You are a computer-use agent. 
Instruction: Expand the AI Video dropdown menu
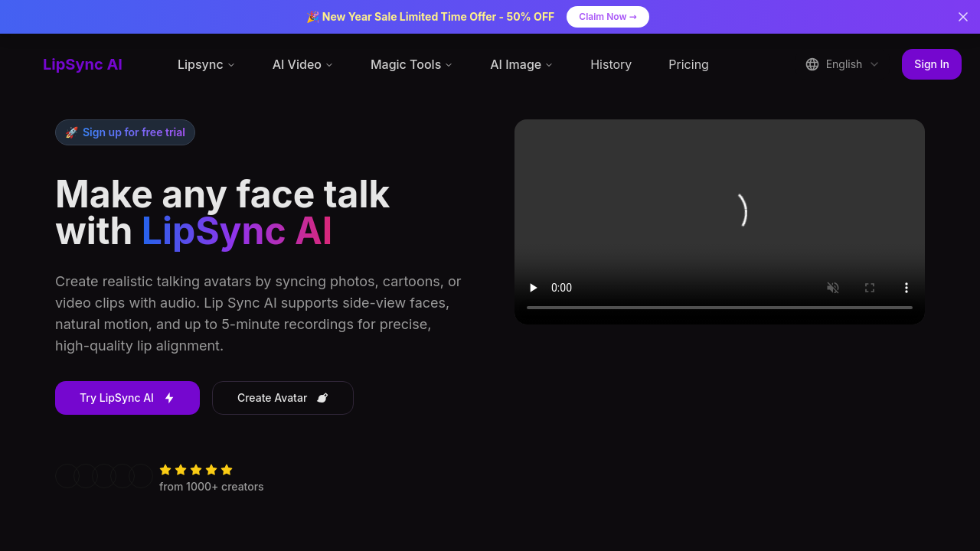[x=302, y=64]
